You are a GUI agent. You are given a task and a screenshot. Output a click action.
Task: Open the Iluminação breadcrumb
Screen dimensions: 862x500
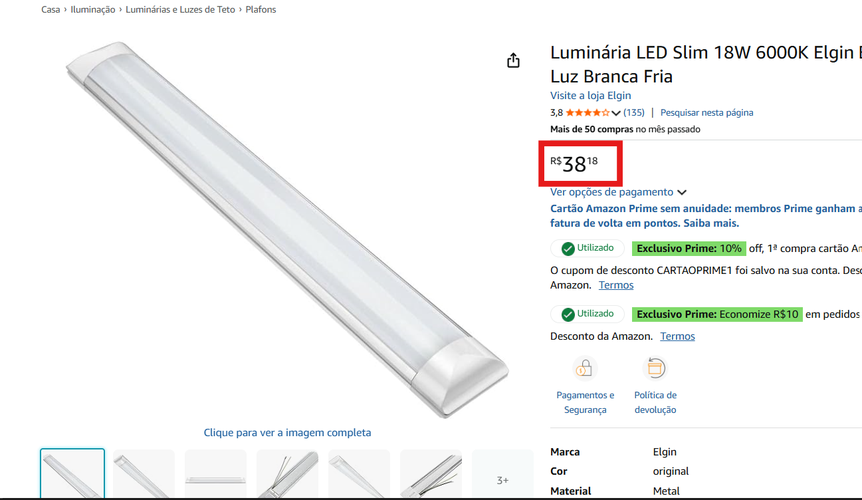92,9
